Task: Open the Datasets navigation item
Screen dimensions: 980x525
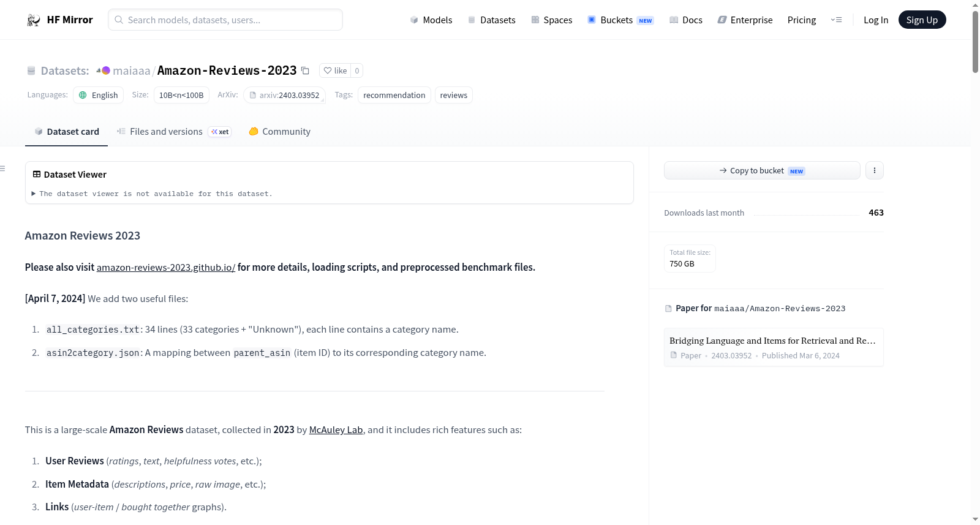Action: [x=492, y=20]
